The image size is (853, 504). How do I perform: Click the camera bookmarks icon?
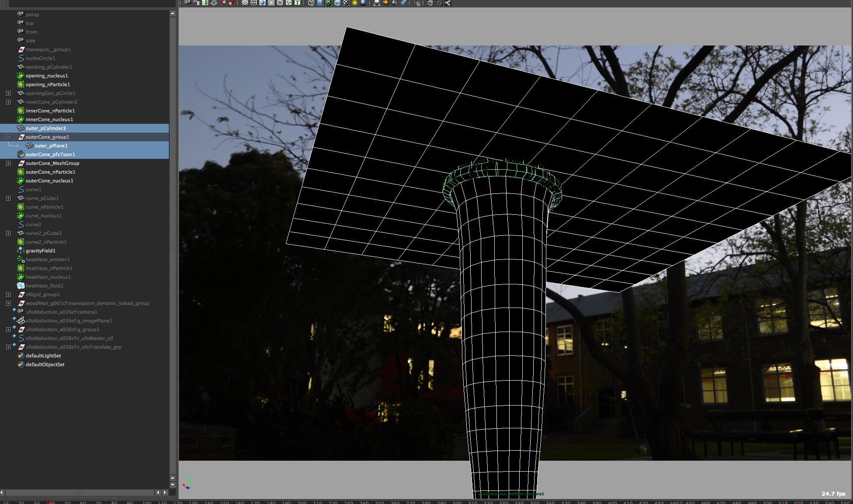pyautogui.click(x=205, y=3)
